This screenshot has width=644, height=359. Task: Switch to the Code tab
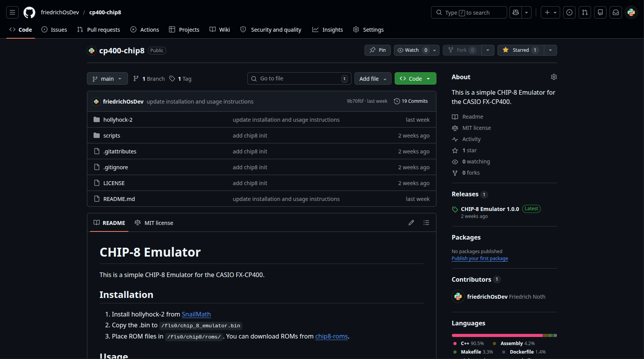(x=20, y=30)
